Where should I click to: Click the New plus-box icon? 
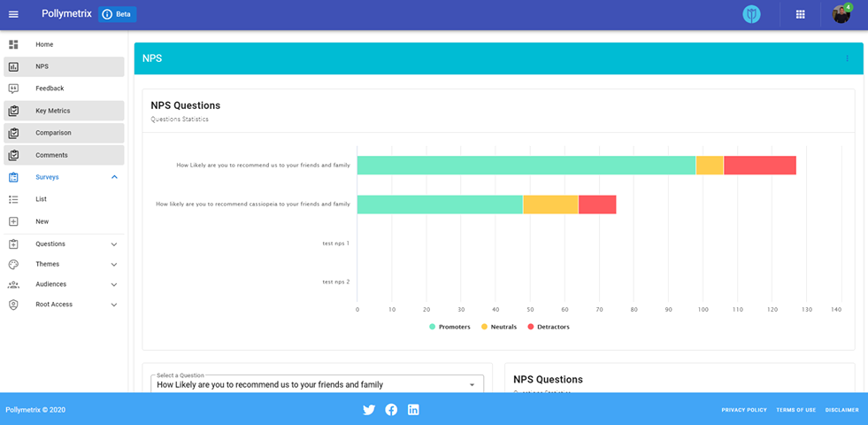pyautogui.click(x=14, y=221)
